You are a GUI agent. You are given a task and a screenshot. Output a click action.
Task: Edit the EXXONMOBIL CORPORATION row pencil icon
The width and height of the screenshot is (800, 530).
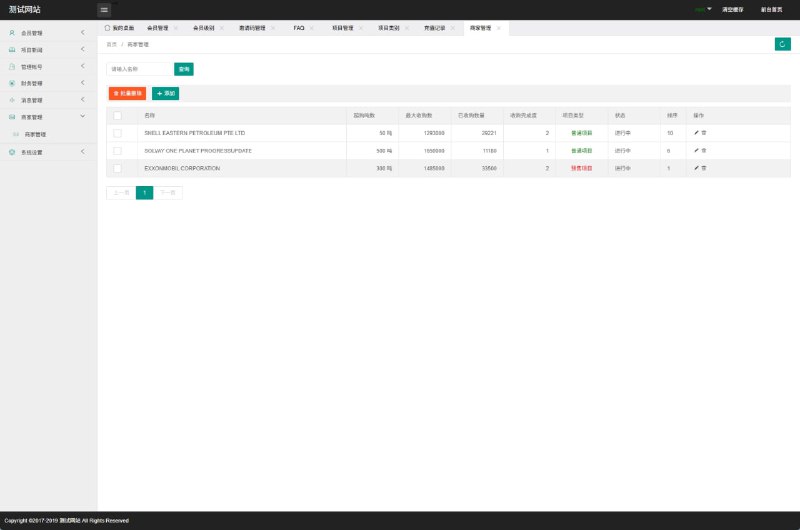pyautogui.click(x=696, y=168)
